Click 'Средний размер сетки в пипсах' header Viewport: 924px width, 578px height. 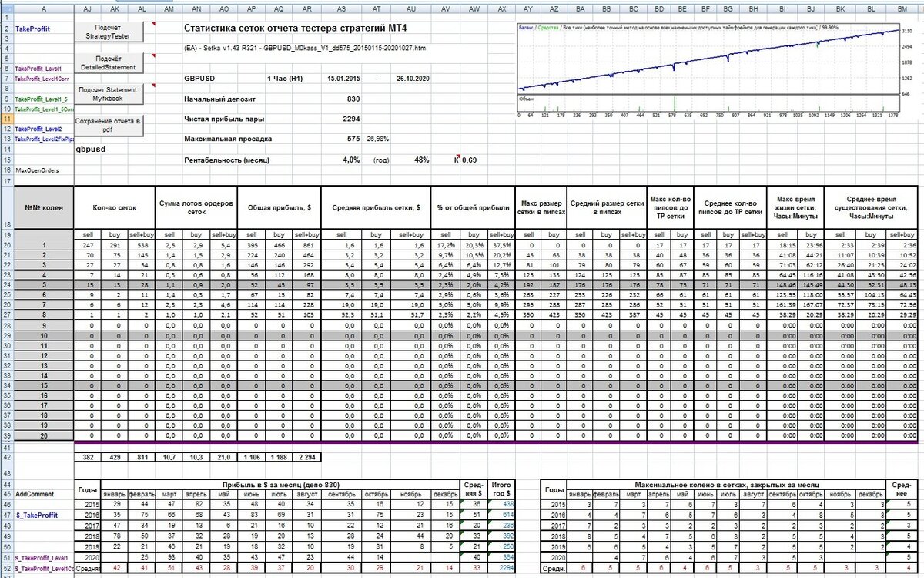pos(607,207)
